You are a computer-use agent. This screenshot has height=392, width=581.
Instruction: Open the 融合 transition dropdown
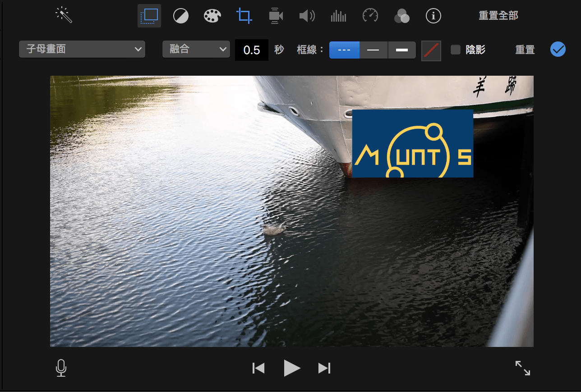pos(196,49)
